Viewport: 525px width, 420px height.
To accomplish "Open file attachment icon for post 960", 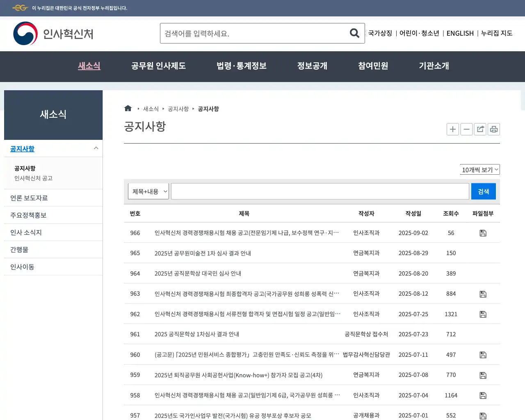I will 483,355.
